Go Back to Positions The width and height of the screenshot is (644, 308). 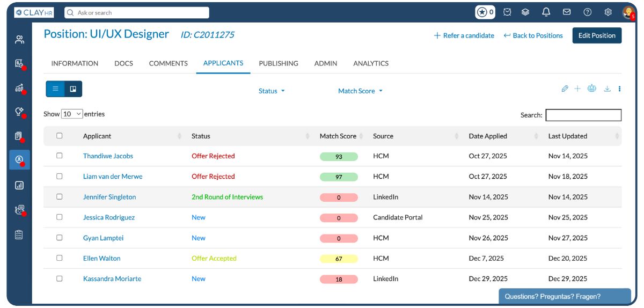coord(533,35)
